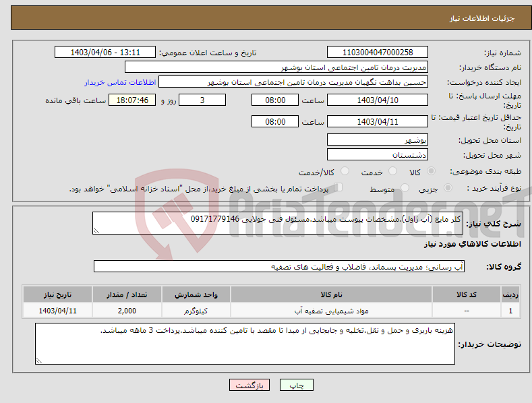The height and width of the screenshot is (403, 532).
Task: Select the جزیی purchase type radio
Action: point(448,187)
